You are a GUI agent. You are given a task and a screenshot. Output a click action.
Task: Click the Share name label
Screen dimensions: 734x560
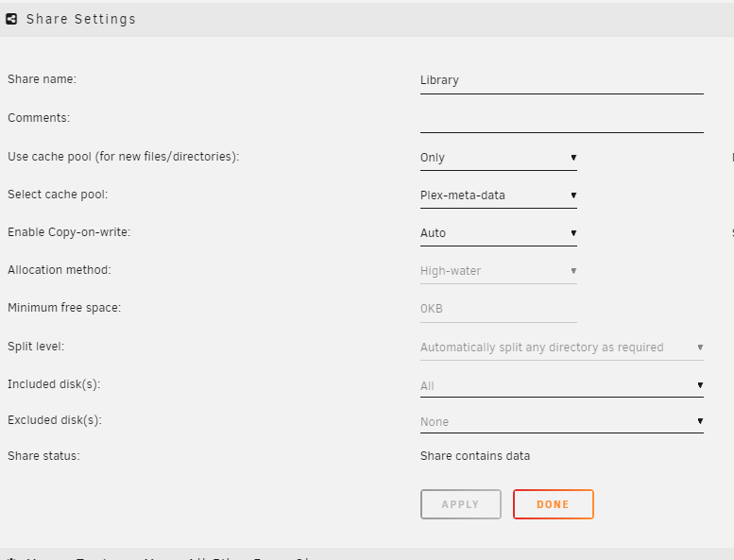(x=42, y=79)
